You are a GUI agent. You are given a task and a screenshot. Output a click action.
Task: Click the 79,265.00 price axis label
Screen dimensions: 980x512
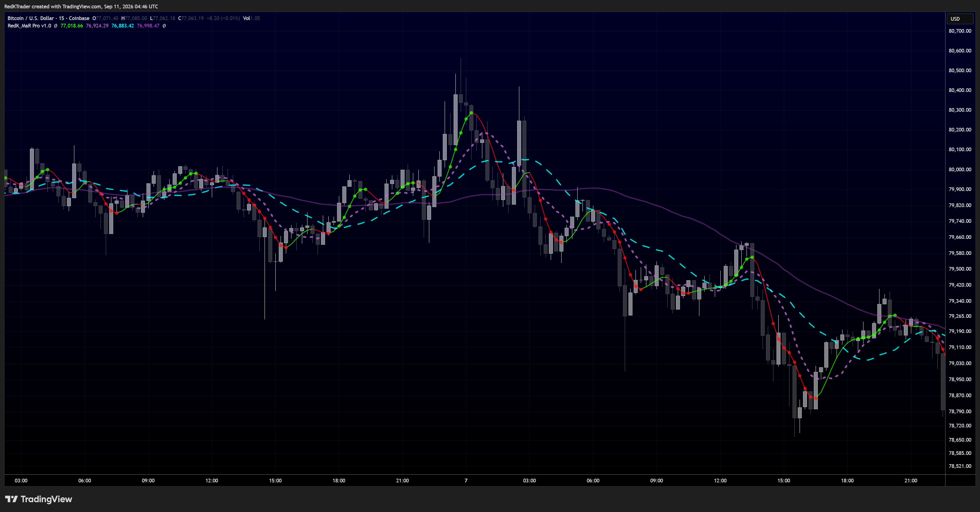click(960, 316)
